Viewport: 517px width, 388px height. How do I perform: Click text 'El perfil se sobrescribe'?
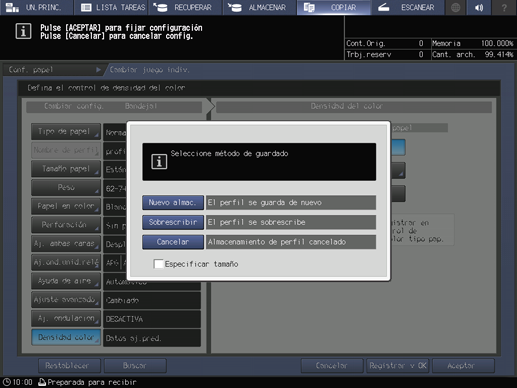coord(256,222)
